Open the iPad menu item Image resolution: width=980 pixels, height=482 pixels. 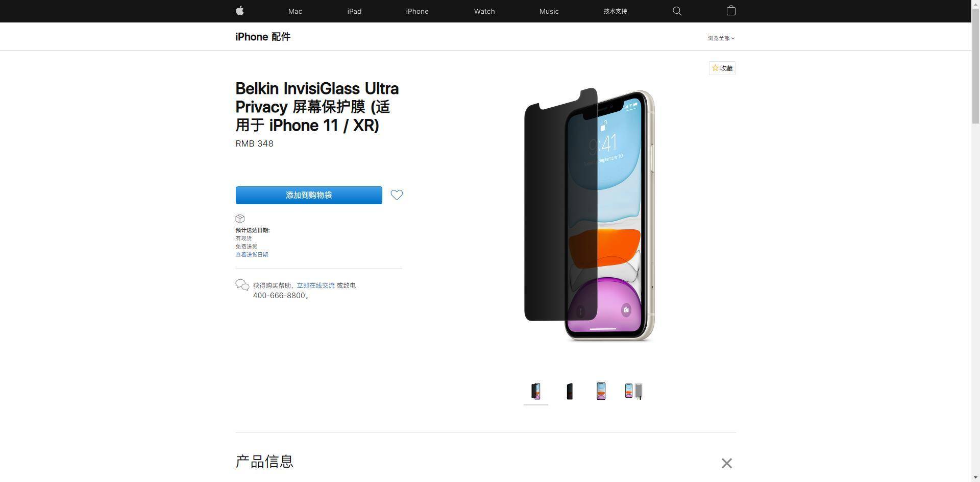pyautogui.click(x=354, y=11)
